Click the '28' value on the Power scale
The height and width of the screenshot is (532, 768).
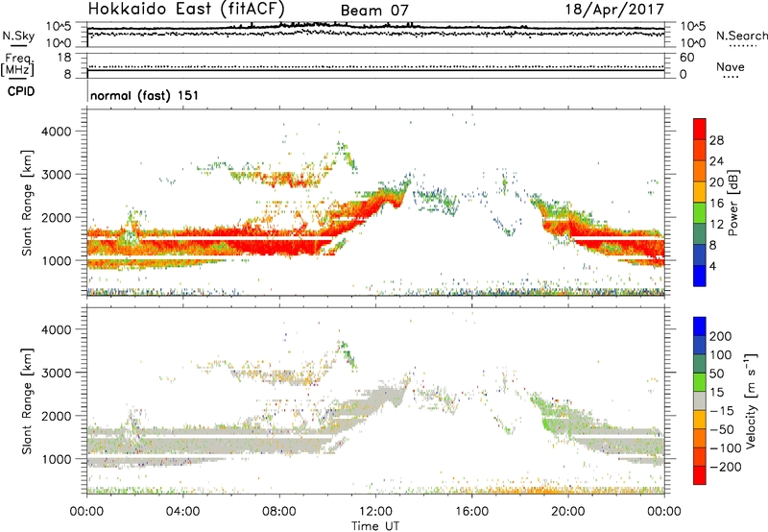pyautogui.click(x=716, y=140)
